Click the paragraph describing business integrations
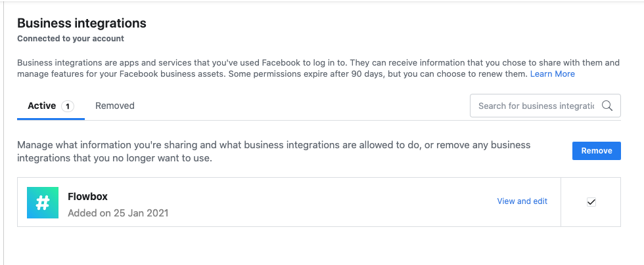 [263, 63]
